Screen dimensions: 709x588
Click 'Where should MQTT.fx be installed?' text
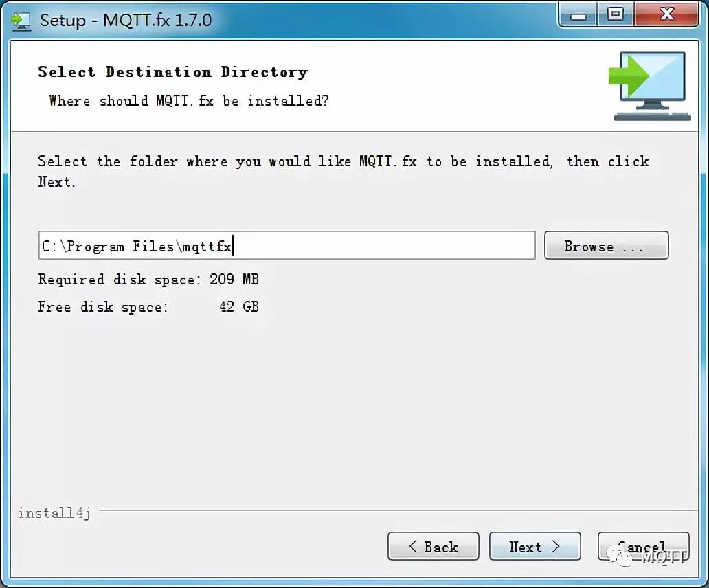(189, 101)
